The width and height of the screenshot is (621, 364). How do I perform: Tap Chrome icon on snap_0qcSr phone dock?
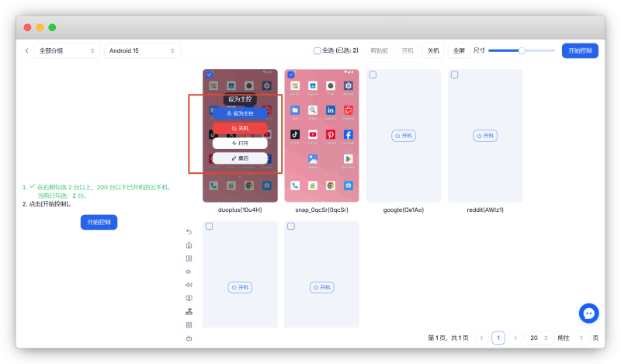pos(331,185)
